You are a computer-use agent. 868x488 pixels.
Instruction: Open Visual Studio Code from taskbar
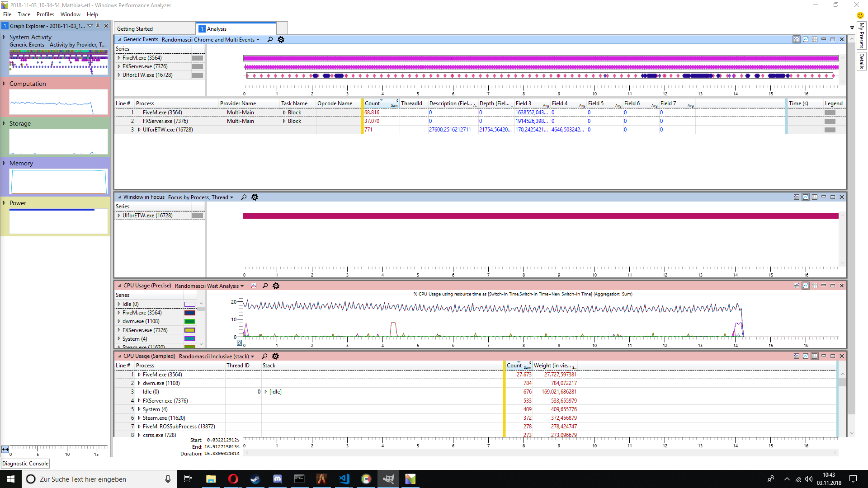click(344, 479)
